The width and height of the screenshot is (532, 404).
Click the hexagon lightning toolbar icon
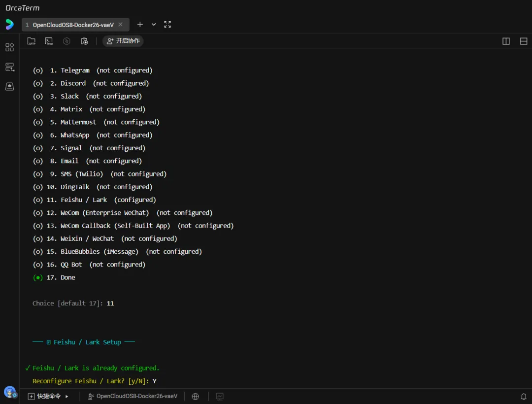(66, 41)
